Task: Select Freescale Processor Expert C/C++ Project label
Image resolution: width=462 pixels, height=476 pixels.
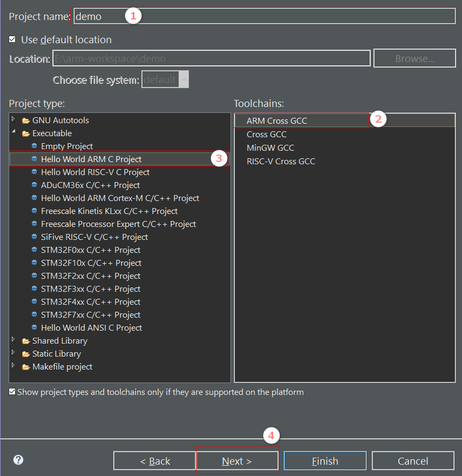Action: click(x=119, y=224)
